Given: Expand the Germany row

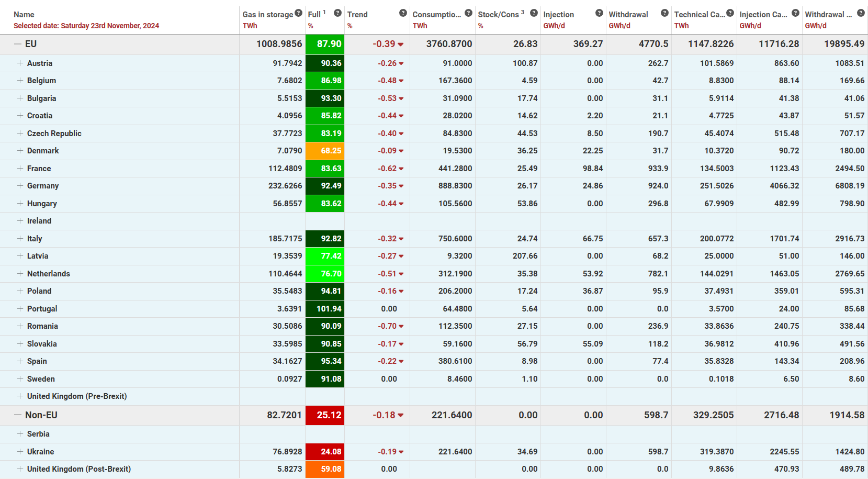Looking at the screenshot, I should point(20,186).
